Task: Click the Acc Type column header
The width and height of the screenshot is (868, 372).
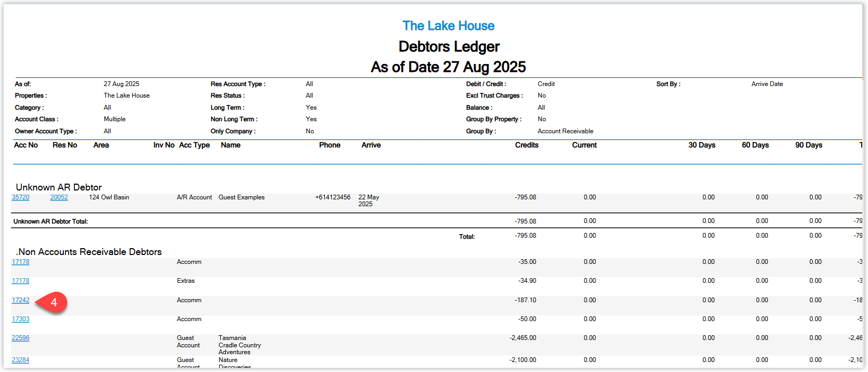Action: [194, 145]
